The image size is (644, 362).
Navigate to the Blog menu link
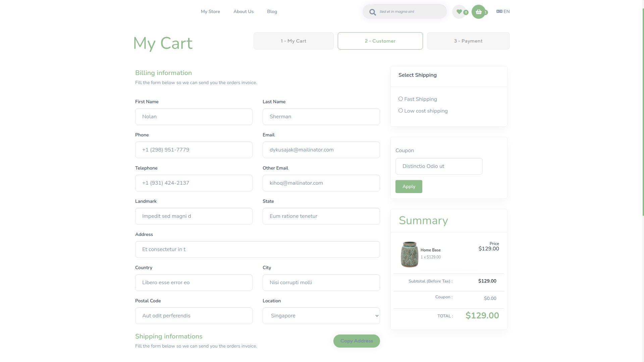tap(272, 11)
